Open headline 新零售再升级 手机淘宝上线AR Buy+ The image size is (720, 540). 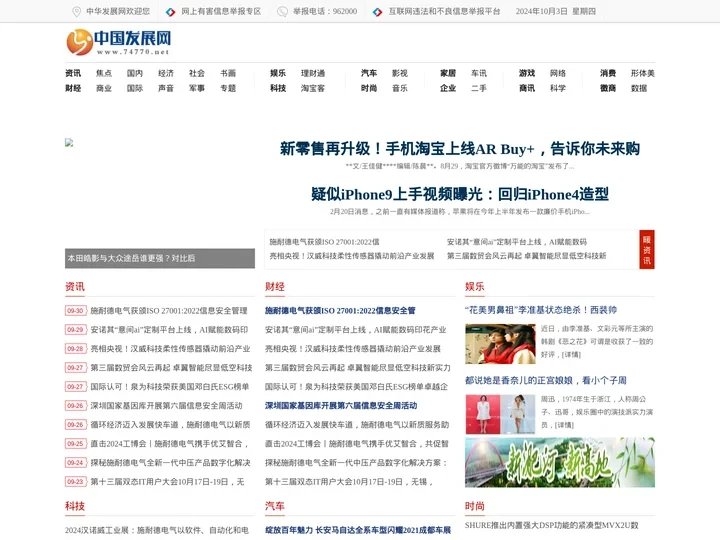[x=460, y=149]
